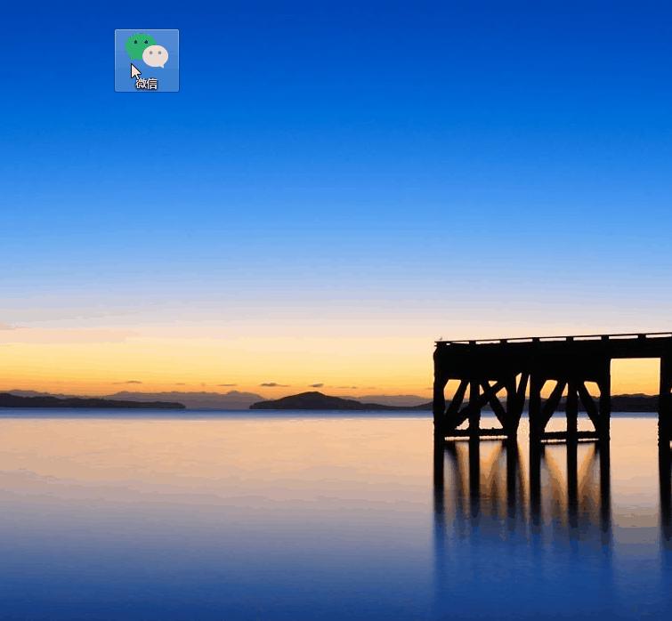Click the small dark cloud above island
This screenshot has height=621, width=672.
click(274, 384)
